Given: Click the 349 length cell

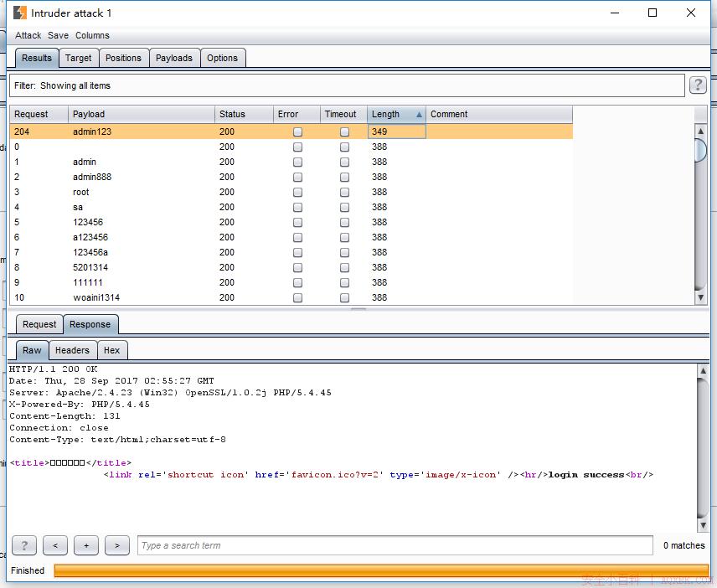Looking at the screenshot, I should click(x=396, y=132).
